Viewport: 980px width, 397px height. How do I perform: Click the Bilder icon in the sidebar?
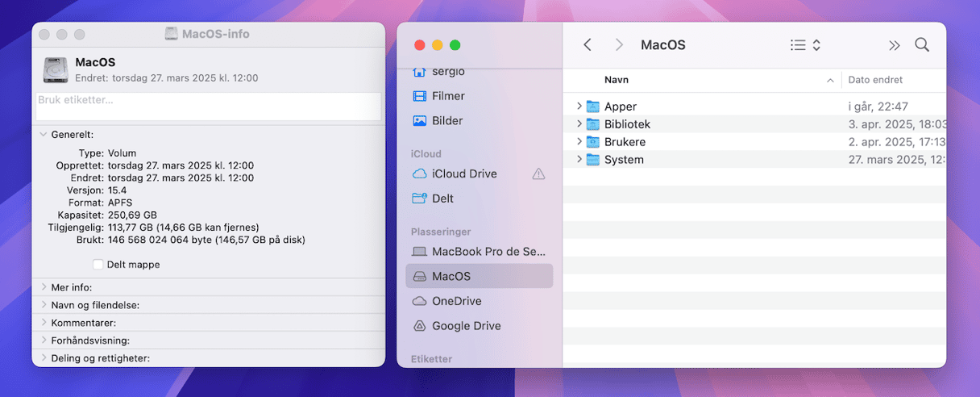419,121
